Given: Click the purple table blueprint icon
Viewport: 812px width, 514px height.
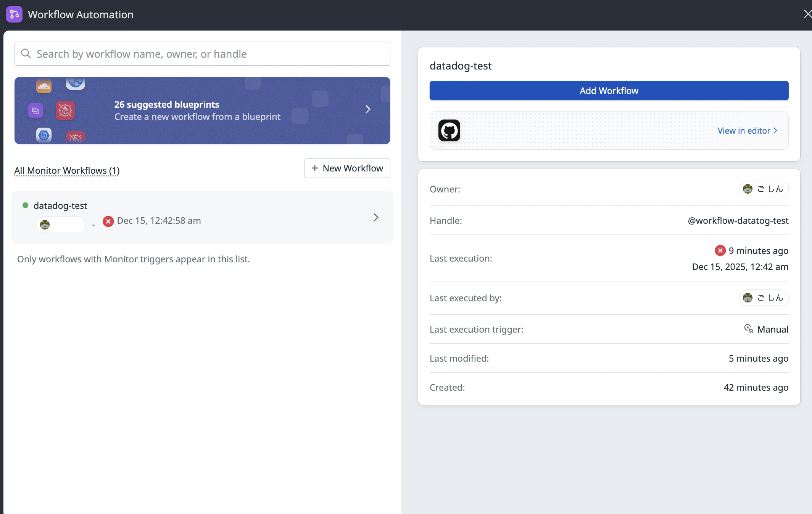Looking at the screenshot, I should coord(35,111).
